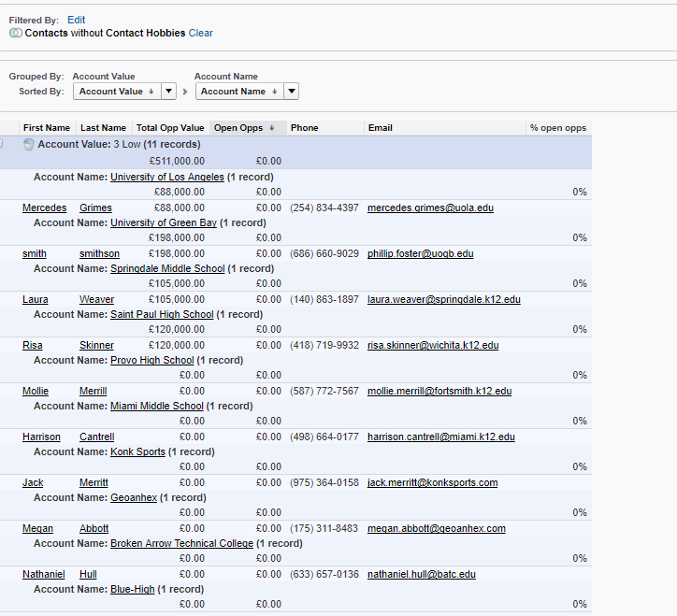Clear the Contacts without Contact Hobbies filter
677x616 pixels.
(x=200, y=33)
